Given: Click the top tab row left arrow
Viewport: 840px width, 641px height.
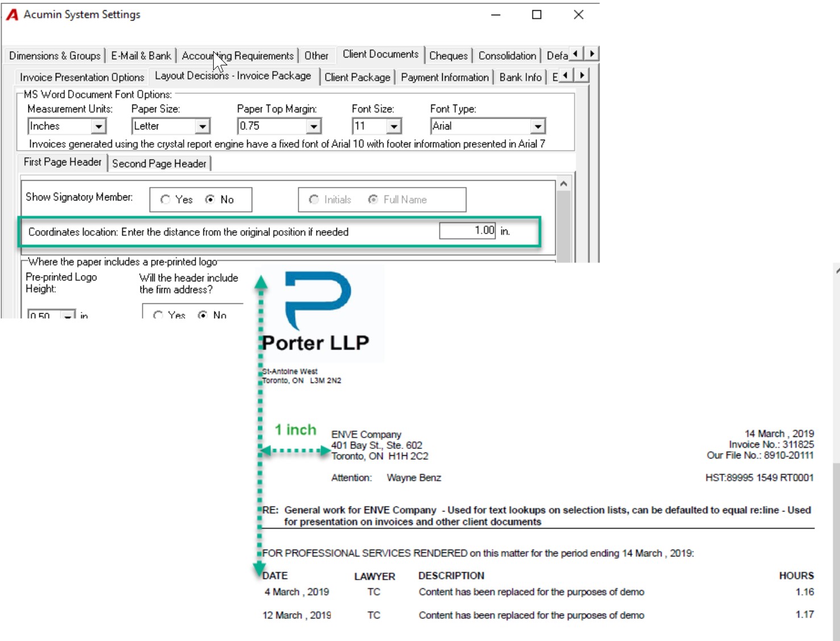Looking at the screenshot, I should click(x=576, y=53).
